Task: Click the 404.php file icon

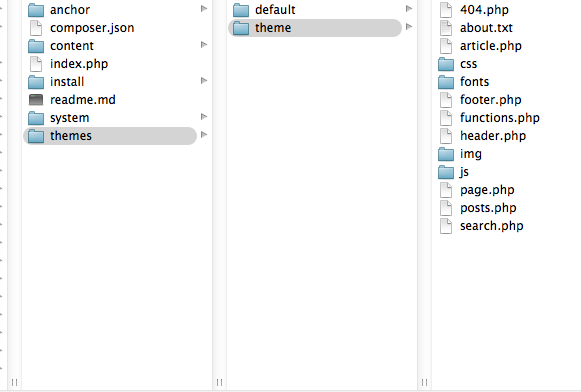Action: coord(446,10)
